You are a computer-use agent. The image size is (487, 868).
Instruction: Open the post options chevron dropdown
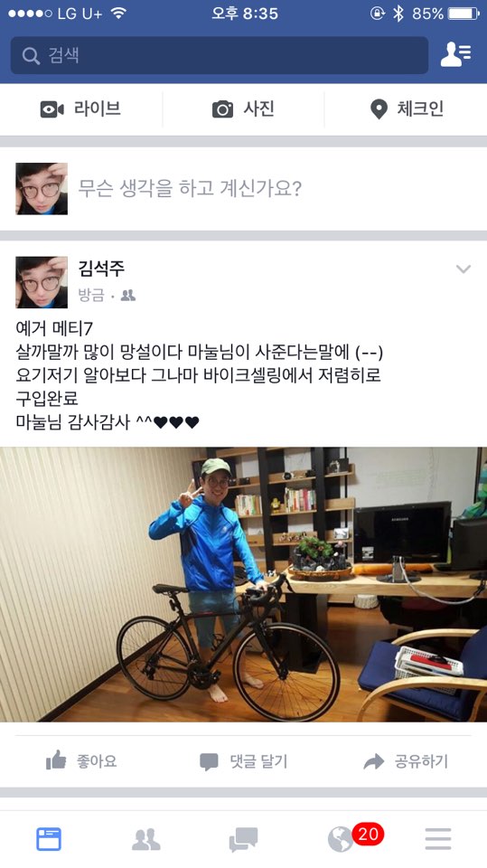(x=464, y=269)
